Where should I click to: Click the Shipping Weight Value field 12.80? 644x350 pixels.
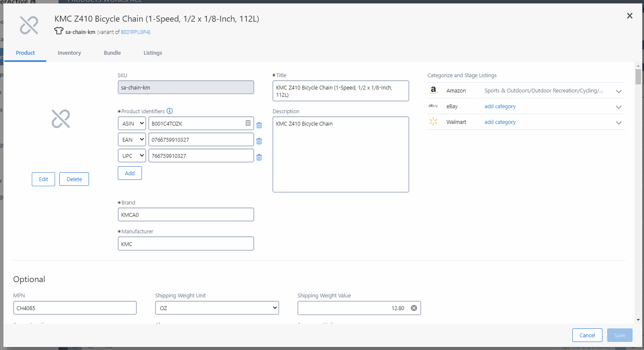tap(359, 308)
